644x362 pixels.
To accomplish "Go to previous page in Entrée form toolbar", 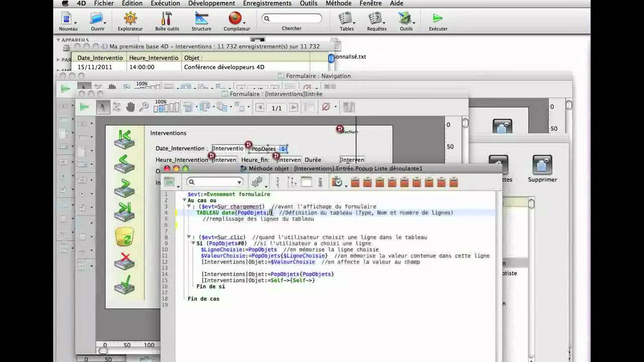I will pyautogui.click(x=260, y=108).
